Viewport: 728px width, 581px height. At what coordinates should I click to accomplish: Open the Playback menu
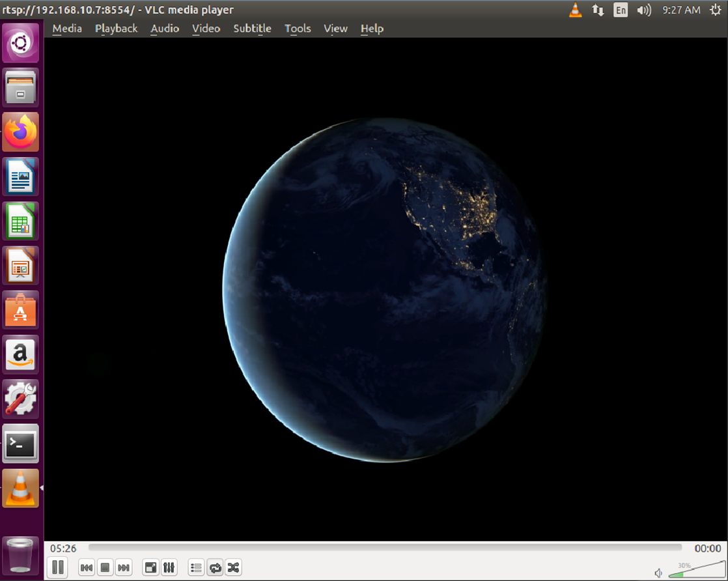[116, 28]
